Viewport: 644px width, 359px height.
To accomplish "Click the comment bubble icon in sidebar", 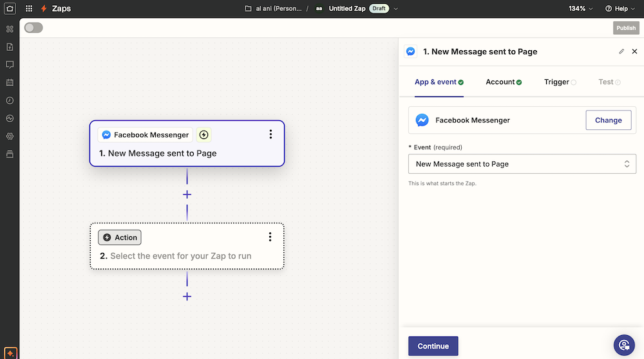I will click(x=10, y=64).
